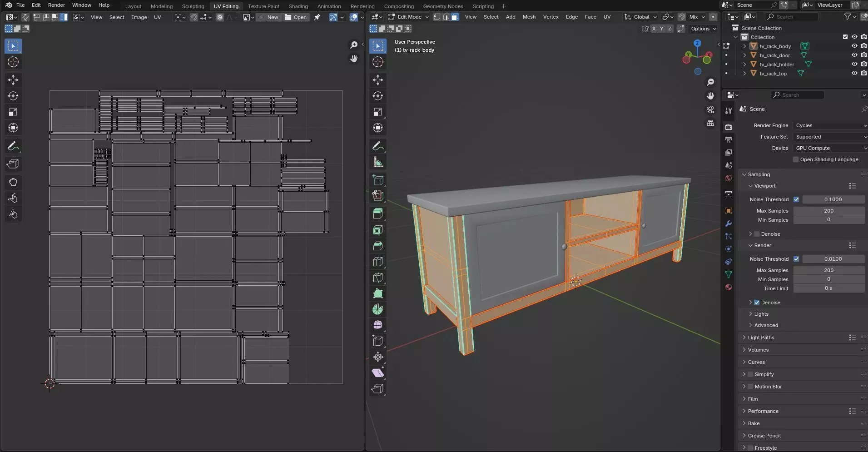Enable Viewport Denoise checkbox
Screen dimensions: 868x452
tap(757, 234)
